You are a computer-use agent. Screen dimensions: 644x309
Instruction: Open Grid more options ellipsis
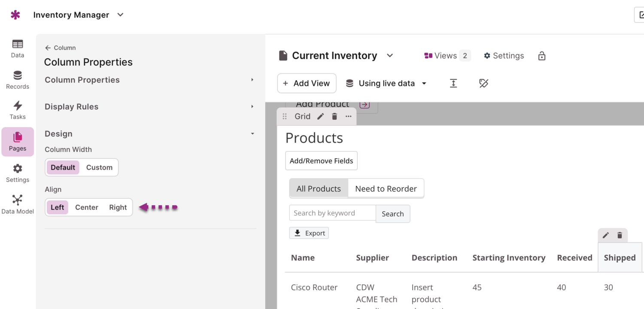349,116
